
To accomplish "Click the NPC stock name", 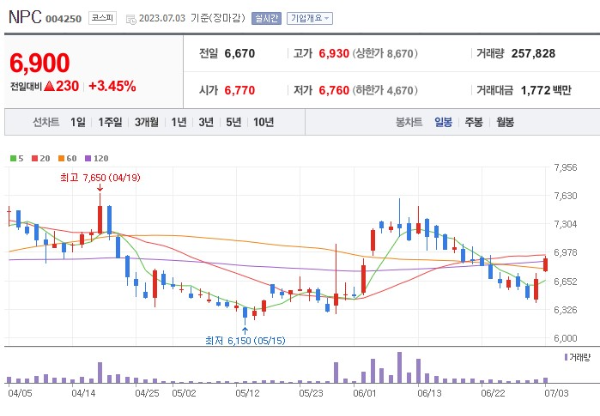I will 25,17.
